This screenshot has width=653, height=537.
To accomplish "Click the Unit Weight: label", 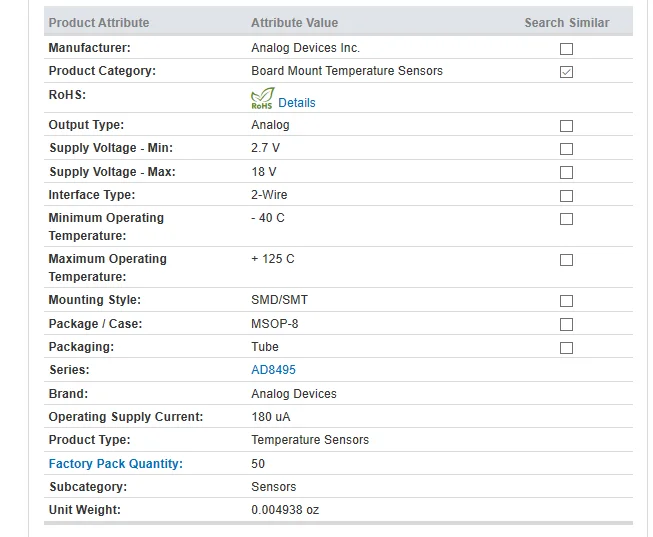I will [x=85, y=510].
